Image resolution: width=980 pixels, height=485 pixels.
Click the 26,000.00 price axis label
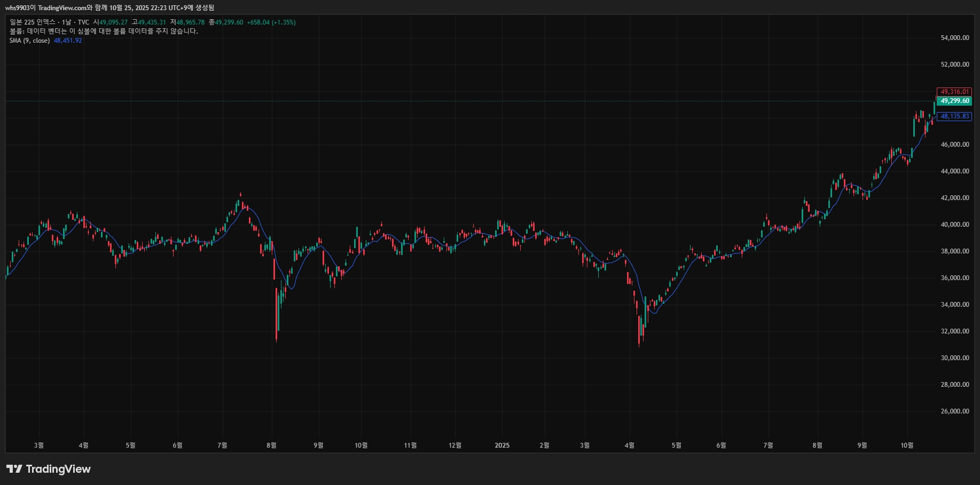(954, 411)
